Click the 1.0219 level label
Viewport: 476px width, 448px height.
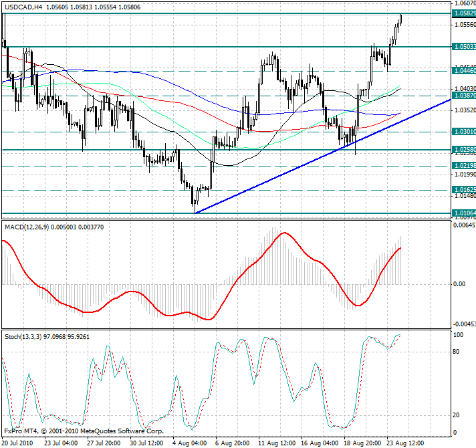(x=464, y=166)
